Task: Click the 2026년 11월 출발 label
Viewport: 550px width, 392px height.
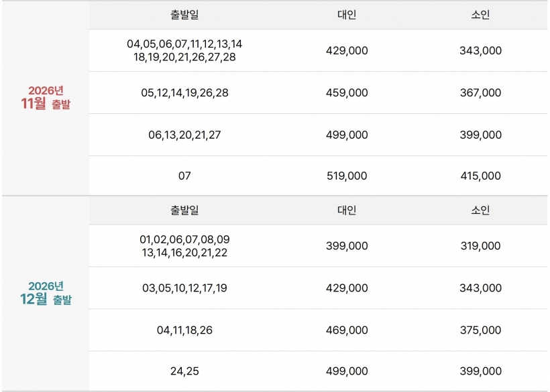Action: (x=46, y=97)
